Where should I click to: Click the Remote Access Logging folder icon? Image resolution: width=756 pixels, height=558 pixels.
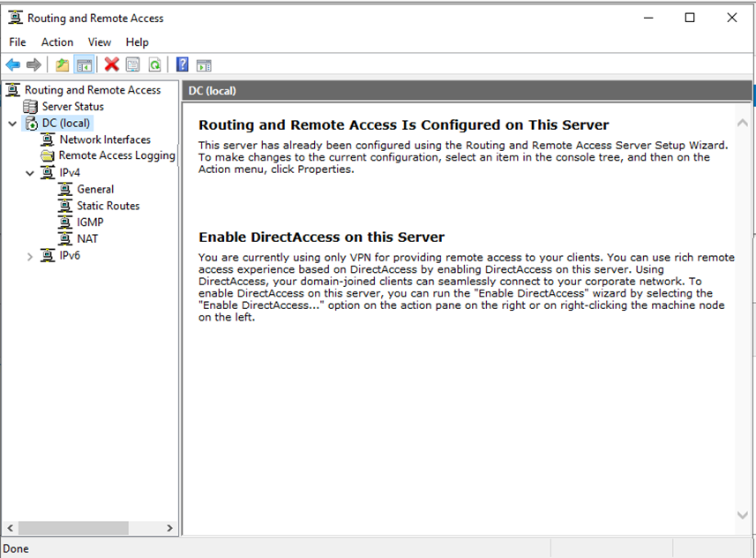tap(48, 155)
